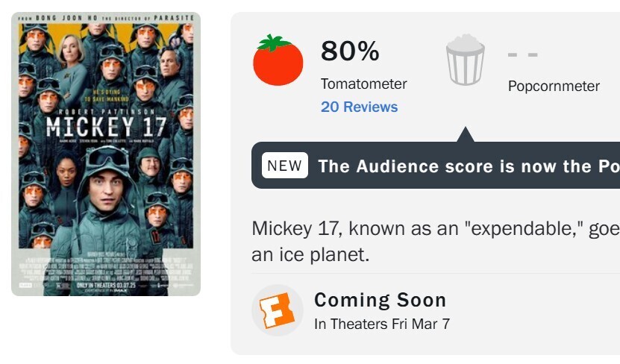
Task: Click the Audience score announcement text
Action: 469,166
